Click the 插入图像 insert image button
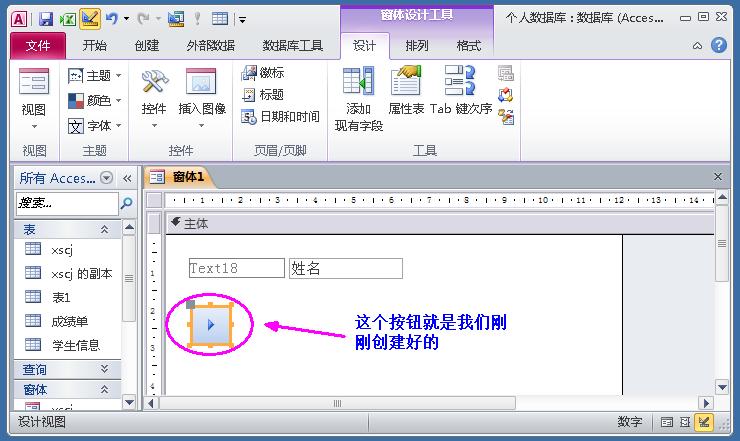This screenshot has width=740, height=441. [202, 98]
